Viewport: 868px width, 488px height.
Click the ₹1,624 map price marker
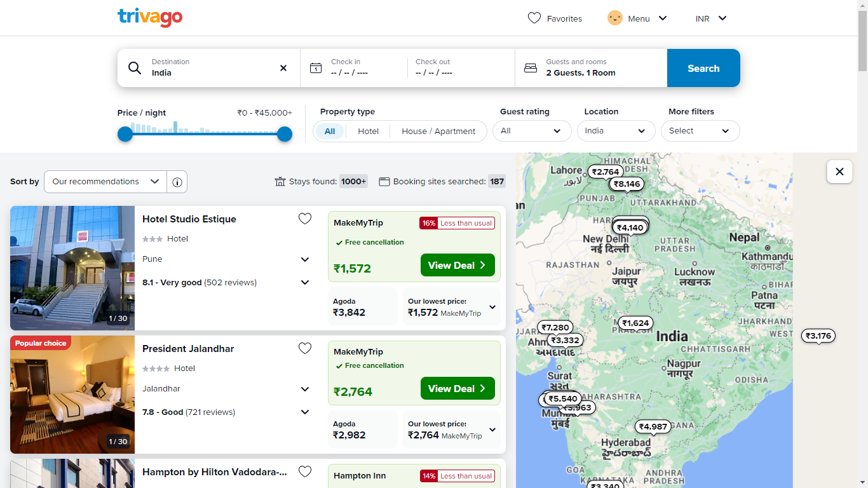click(x=635, y=323)
